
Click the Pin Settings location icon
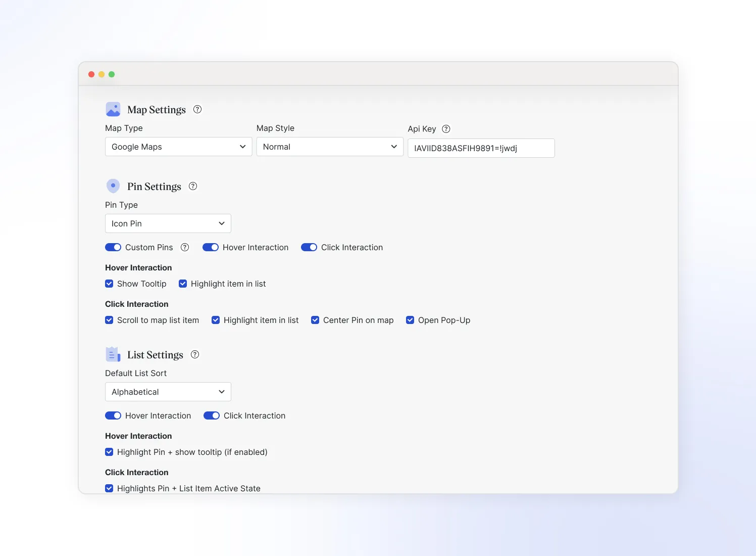tap(113, 186)
